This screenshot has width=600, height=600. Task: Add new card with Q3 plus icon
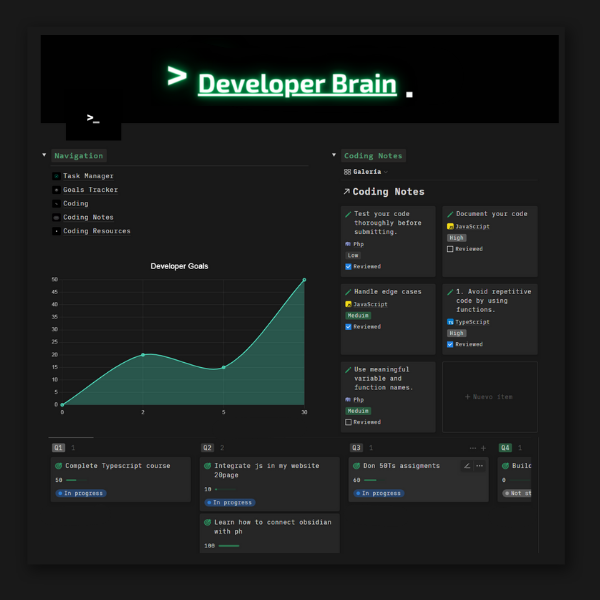[x=483, y=448]
